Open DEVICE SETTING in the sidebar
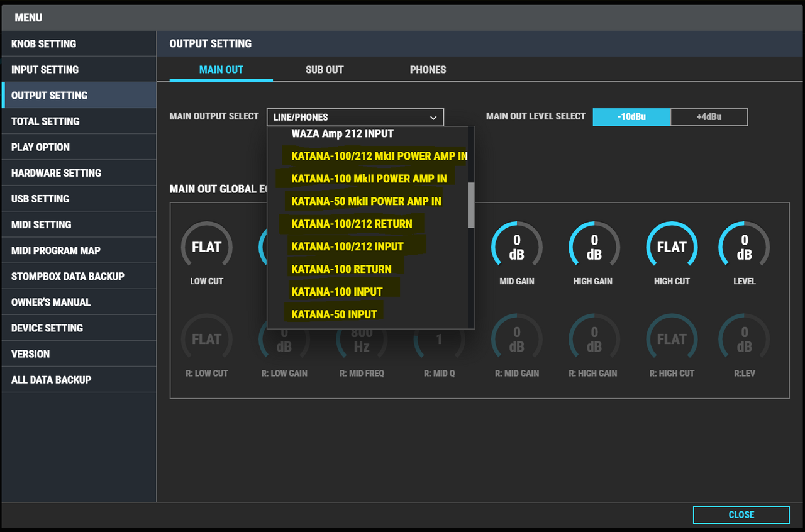The height and width of the screenshot is (532, 805). tap(79, 328)
